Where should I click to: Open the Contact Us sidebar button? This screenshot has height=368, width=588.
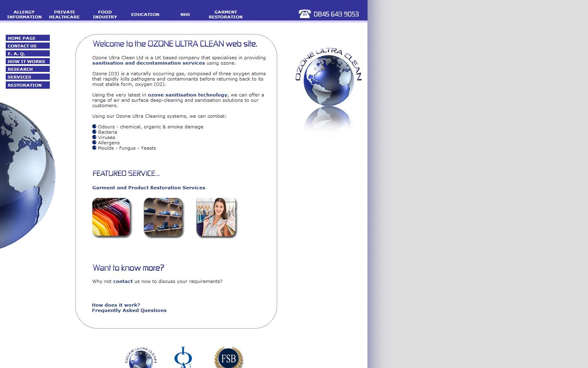28,46
